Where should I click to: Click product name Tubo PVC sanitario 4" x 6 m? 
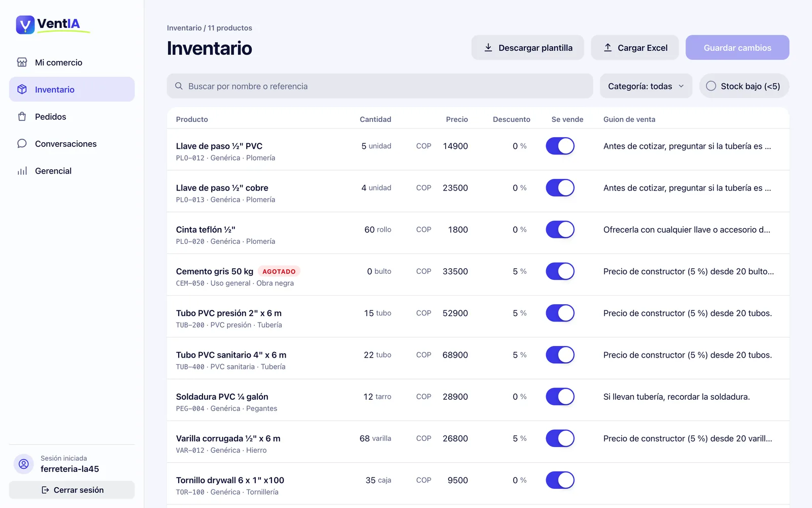(x=231, y=355)
